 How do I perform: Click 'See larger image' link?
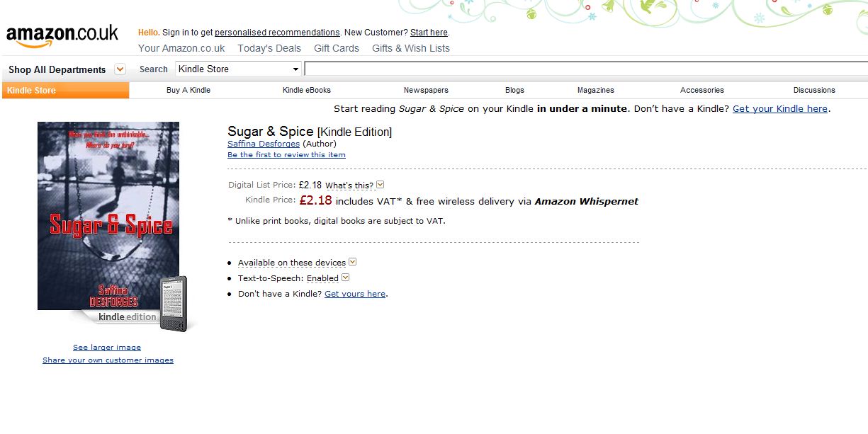coord(107,347)
